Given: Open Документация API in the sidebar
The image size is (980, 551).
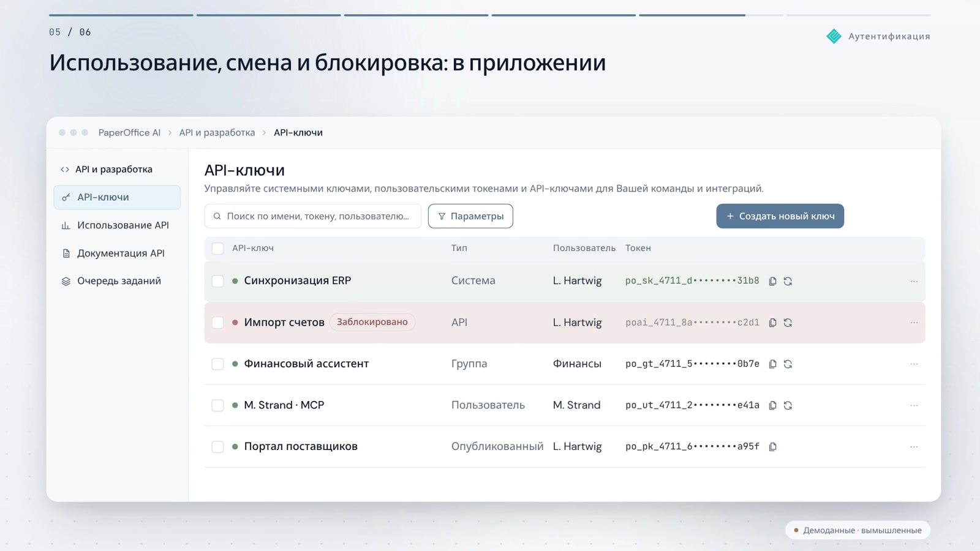Looking at the screenshot, I should 117,253.
